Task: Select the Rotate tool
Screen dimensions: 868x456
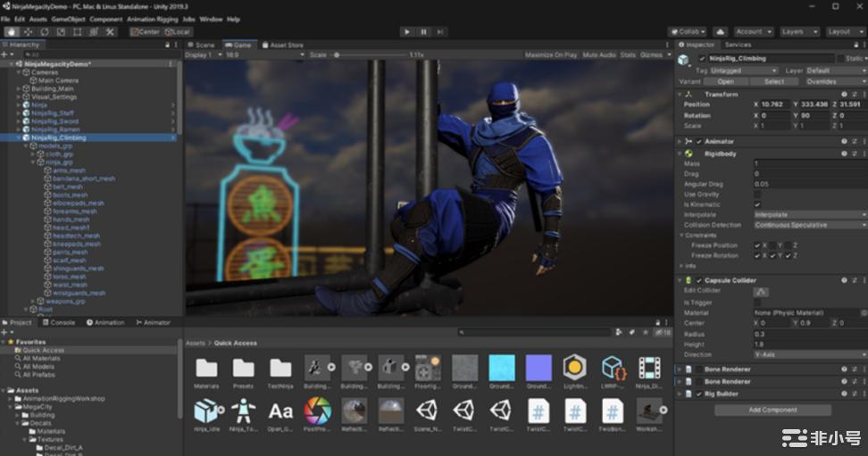Action: pos(44,31)
